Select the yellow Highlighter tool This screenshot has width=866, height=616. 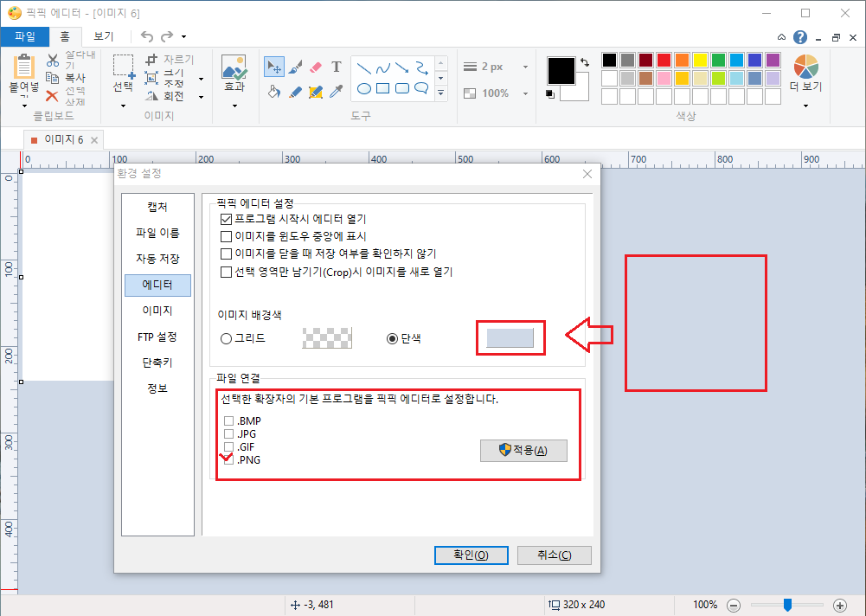coord(316,92)
